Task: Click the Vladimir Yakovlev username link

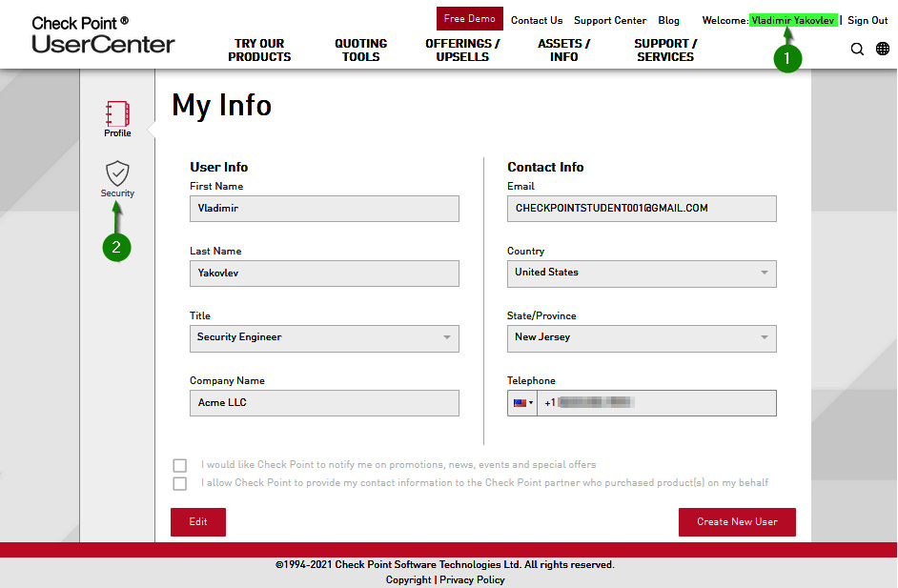Action: tap(793, 21)
